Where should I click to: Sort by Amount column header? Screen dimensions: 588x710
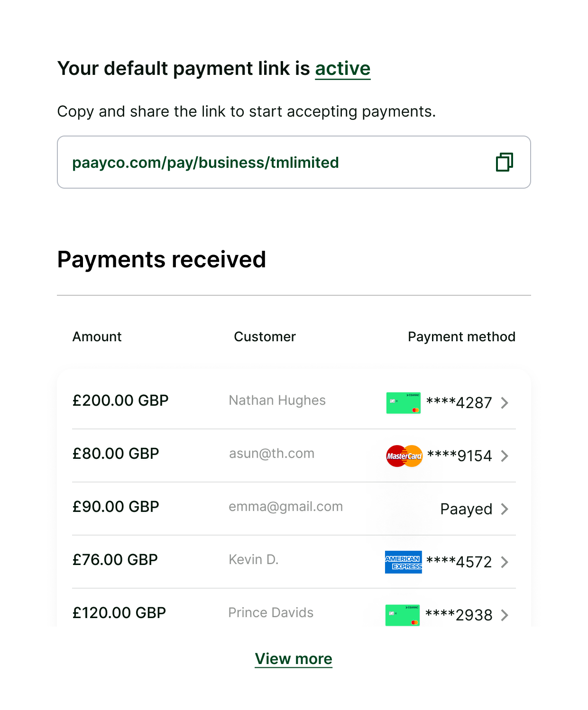pyautogui.click(x=97, y=337)
